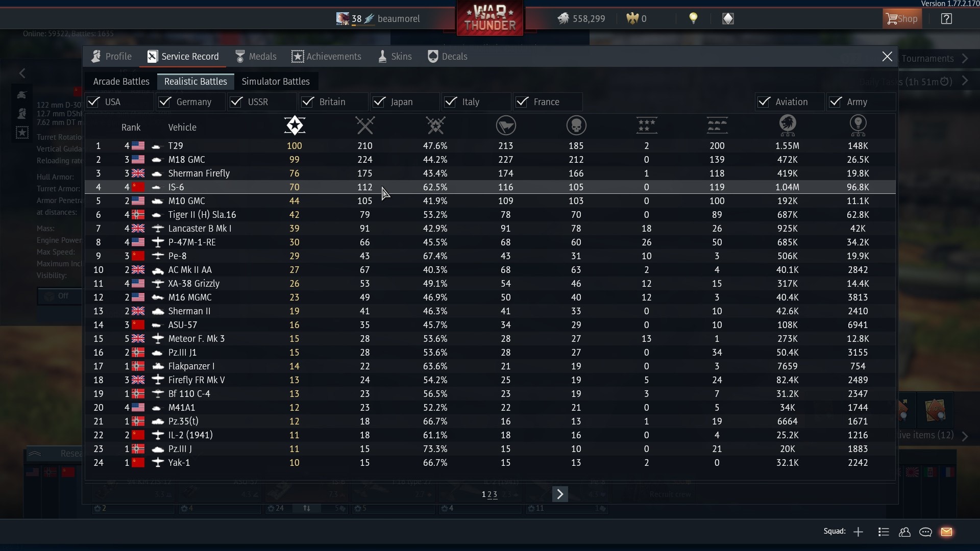The height and width of the screenshot is (551, 980).
Task: Go to page 2 of the list
Action: pos(489,494)
